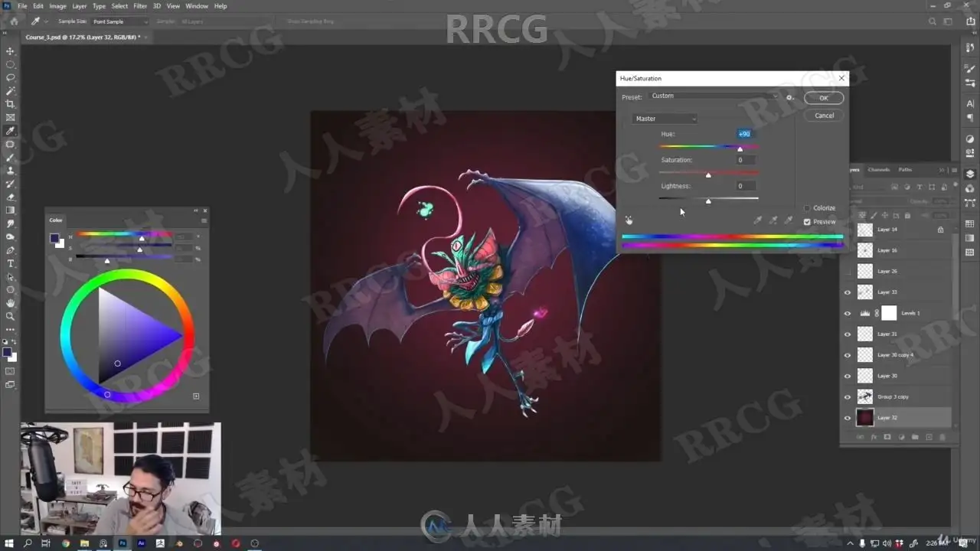This screenshot has height=551, width=980.
Task: Click the Add to Sample eyedropper
Action: tap(773, 220)
